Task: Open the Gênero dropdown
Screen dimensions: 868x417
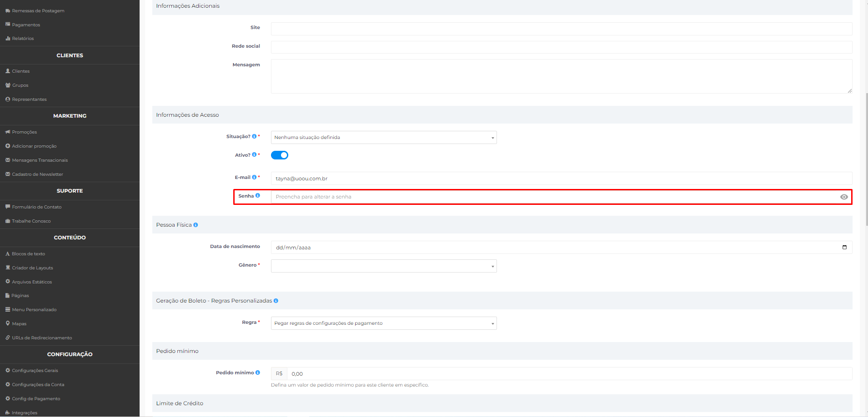Action: pyautogui.click(x=384, y=266)
